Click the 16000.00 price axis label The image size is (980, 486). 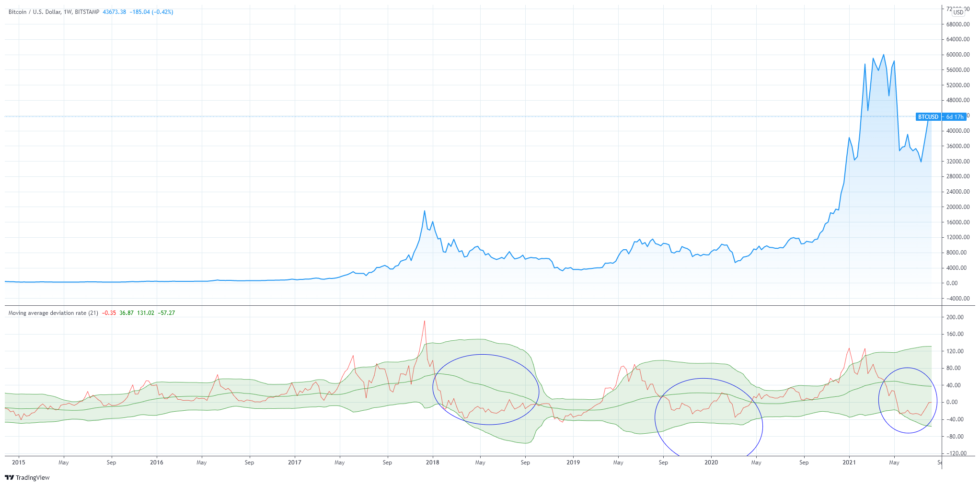[x=958, y=222]
